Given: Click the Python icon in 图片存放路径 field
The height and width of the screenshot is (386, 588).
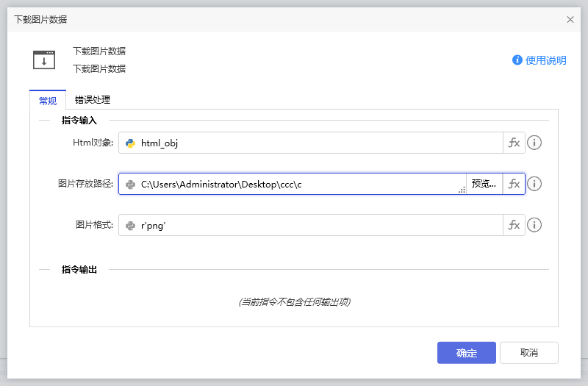Looking at the screenshot, I should (x=130, y=185).
